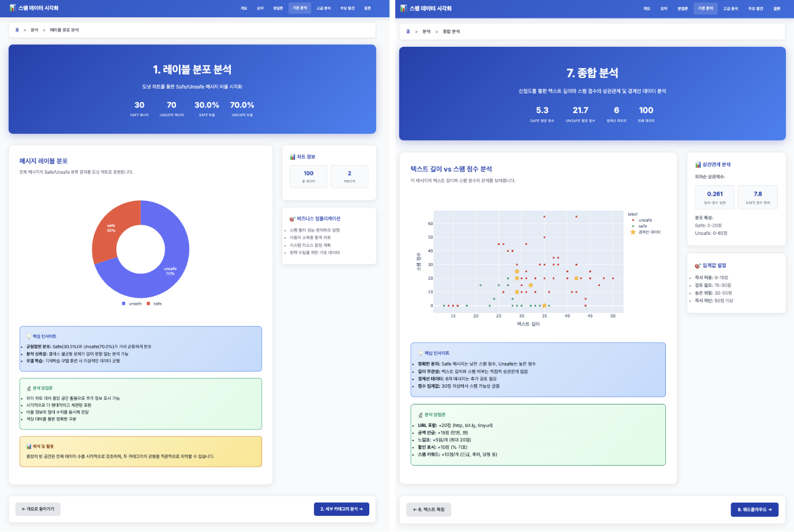
Task: Click the chart icon beside 해석 및 활용
Action: point(29,447)
